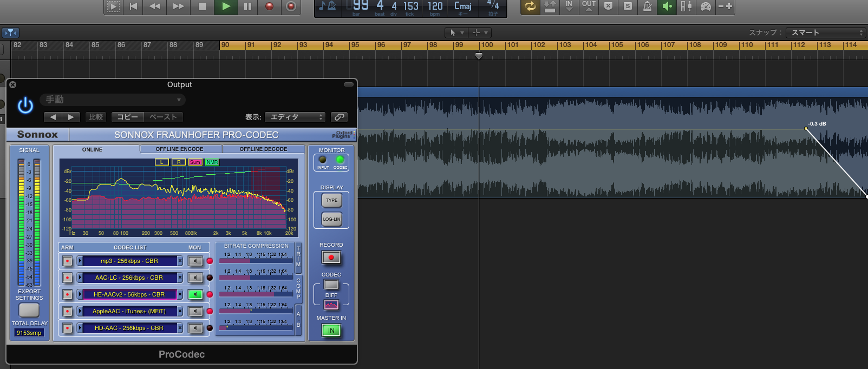Toggle the plugin power bypass button
This screenshot has width=868, height=369.
coord(25,105)
